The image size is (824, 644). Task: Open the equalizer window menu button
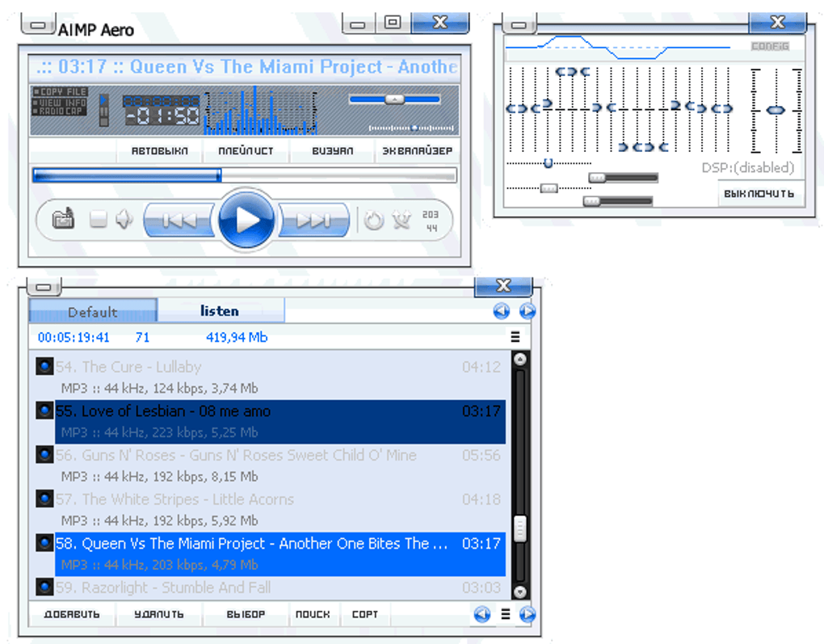[519, 25]
